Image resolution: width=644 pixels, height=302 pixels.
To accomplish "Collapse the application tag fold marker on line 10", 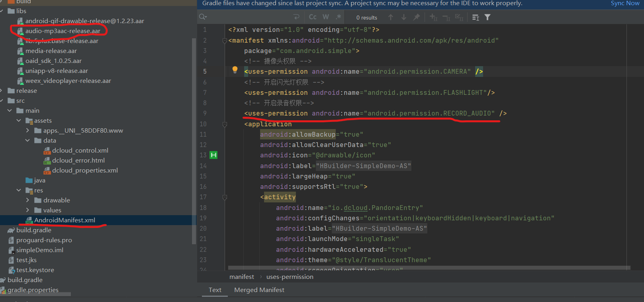I will 225,124.
